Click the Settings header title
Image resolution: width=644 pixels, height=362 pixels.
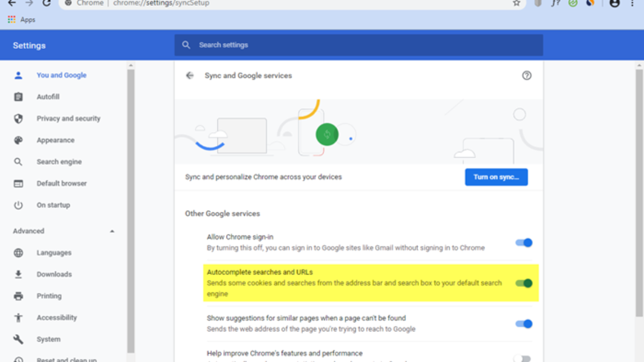click(30, 46)
